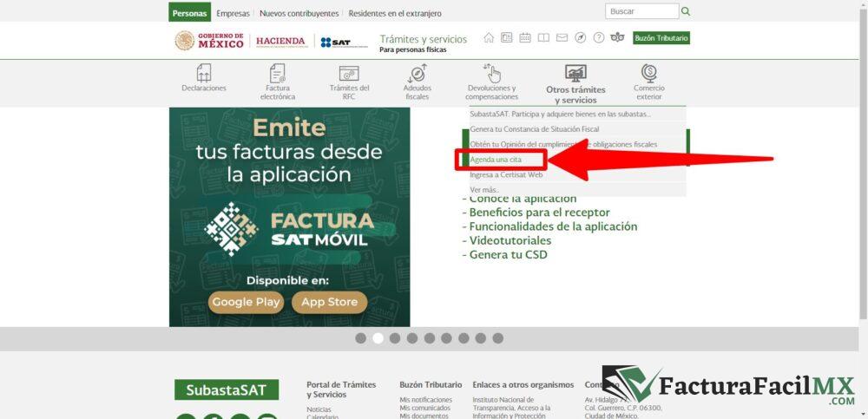Select the sixth carousel dot
The height and width of the screenshot is (419, 868).
[x=447, y=338]
